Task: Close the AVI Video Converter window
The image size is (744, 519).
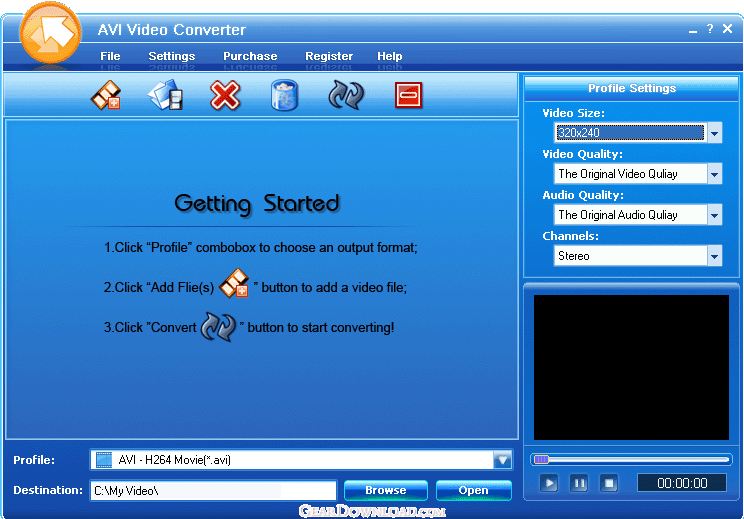Action: [727, 29]
